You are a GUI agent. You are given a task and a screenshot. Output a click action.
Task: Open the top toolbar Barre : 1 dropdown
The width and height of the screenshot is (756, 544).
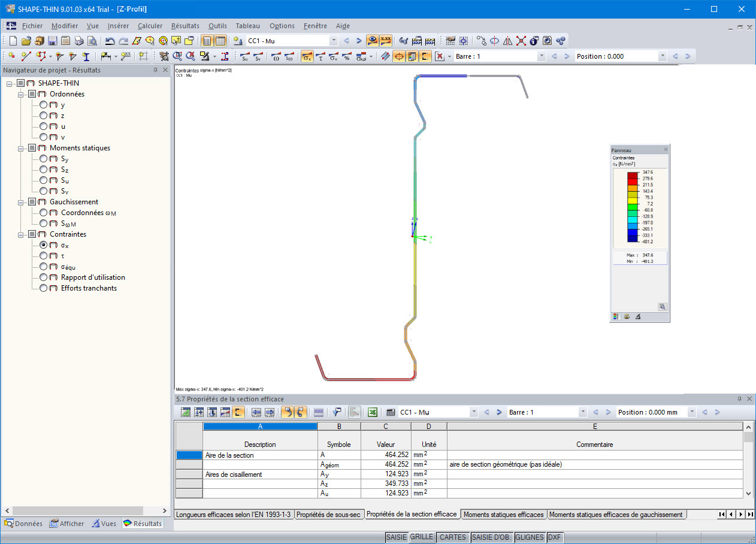(542, 56)
